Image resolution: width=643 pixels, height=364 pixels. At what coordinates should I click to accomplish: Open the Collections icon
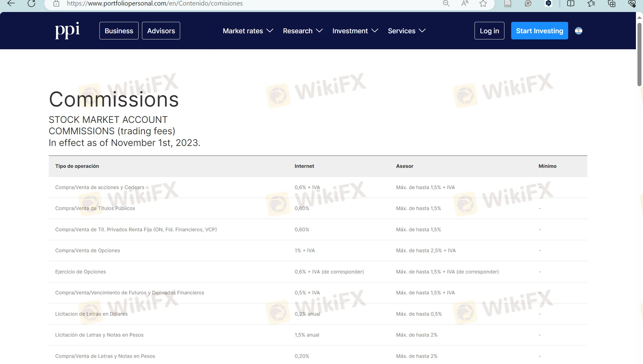tap(612, 4)
